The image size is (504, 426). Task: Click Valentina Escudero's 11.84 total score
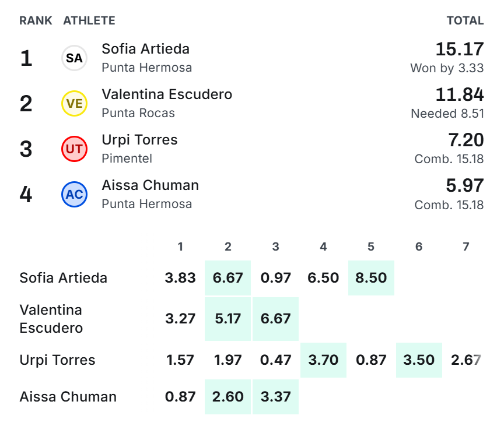(460, 95)
